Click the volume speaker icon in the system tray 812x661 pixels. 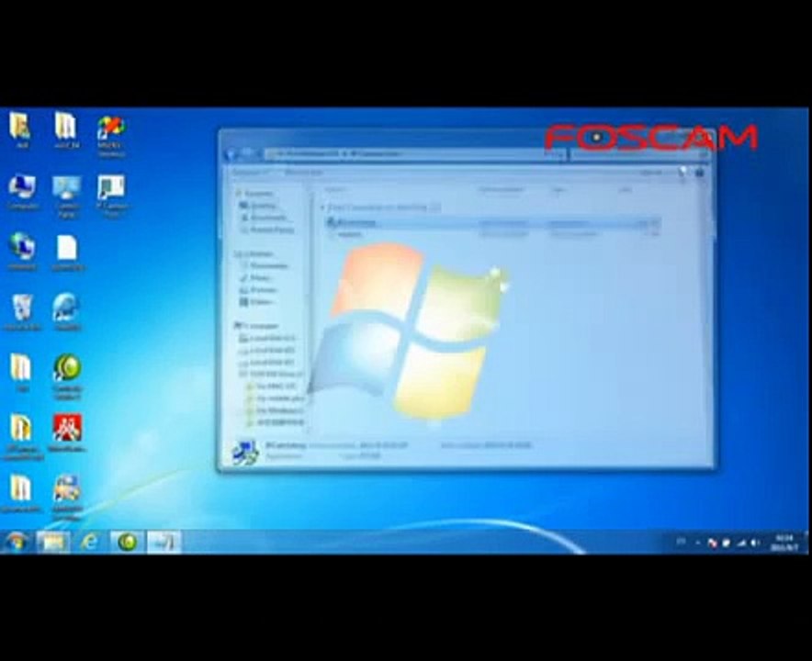(x=754, y=543)
